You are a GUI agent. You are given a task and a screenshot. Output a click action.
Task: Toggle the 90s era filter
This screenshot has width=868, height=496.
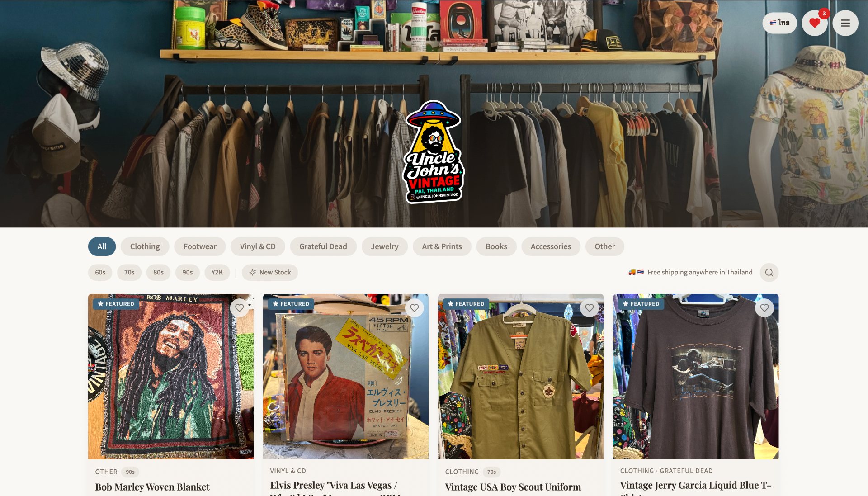click(188, 273)
